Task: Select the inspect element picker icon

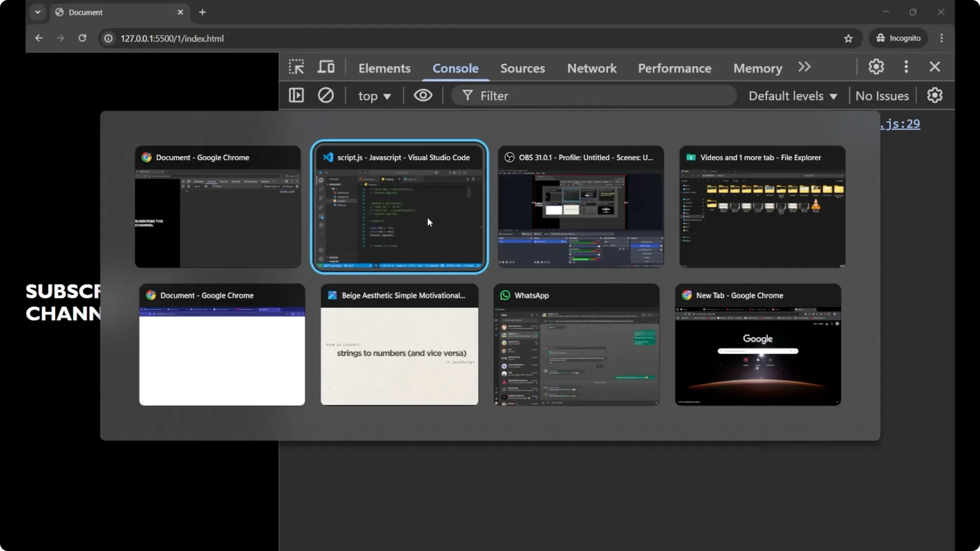Action: click(x=296, y=67)
